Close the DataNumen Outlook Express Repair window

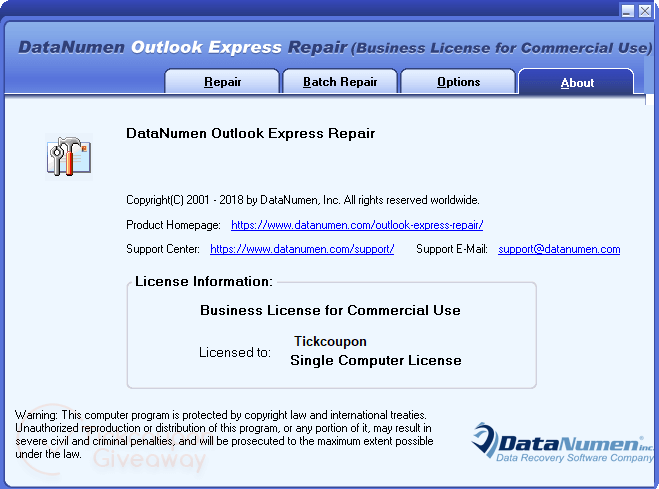[x=645, y=11]
